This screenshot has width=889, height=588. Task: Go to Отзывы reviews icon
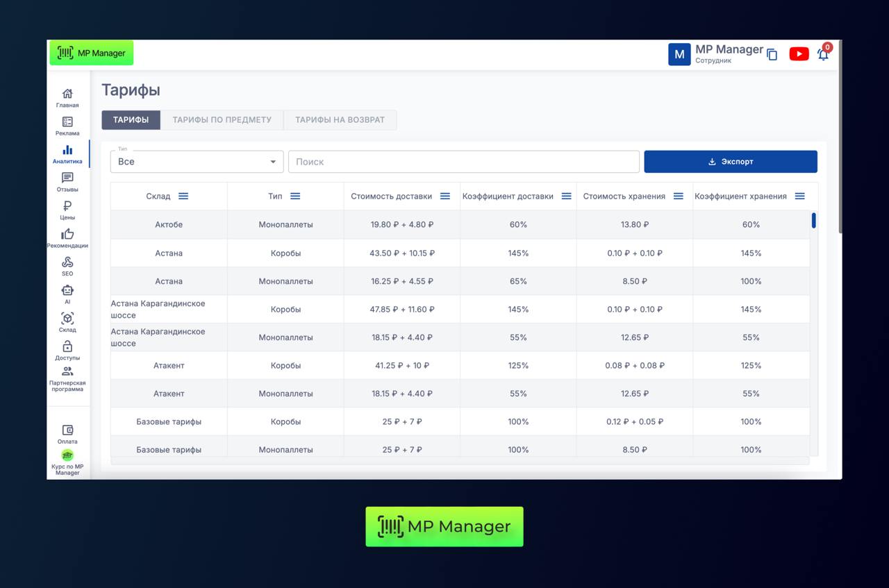pos(67,179)
